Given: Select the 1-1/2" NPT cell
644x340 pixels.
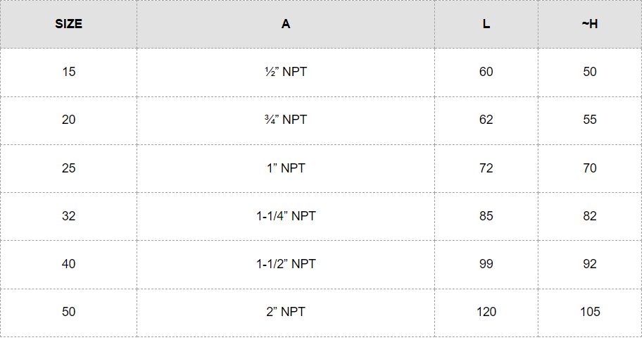Looking at the screenshot, I should [x=285, y=264].
